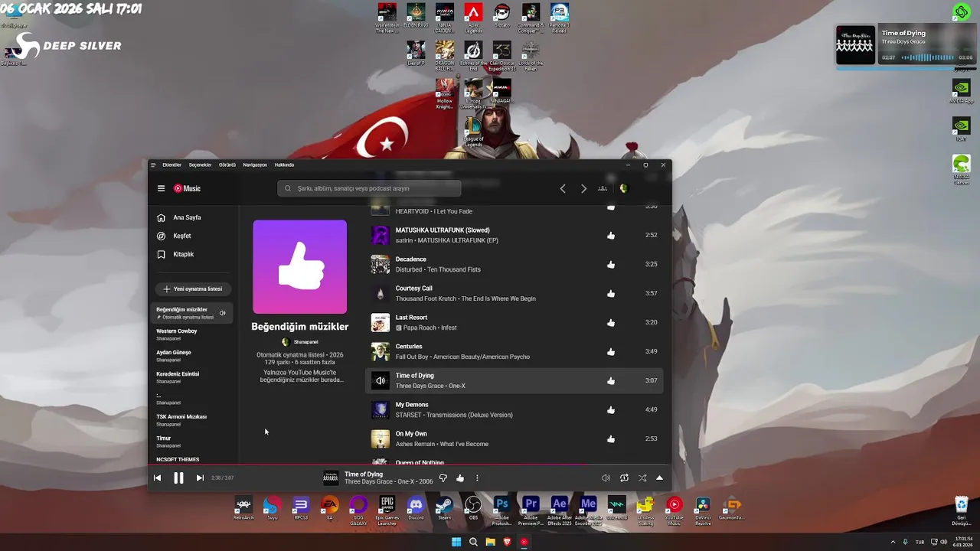Expand the player page with up arrow
The image size is (980, 551).
(659, 478)
